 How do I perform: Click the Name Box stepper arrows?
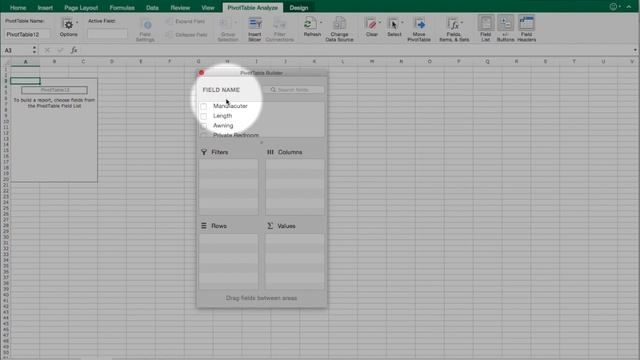pyautogui.click(x=34, y=50)
